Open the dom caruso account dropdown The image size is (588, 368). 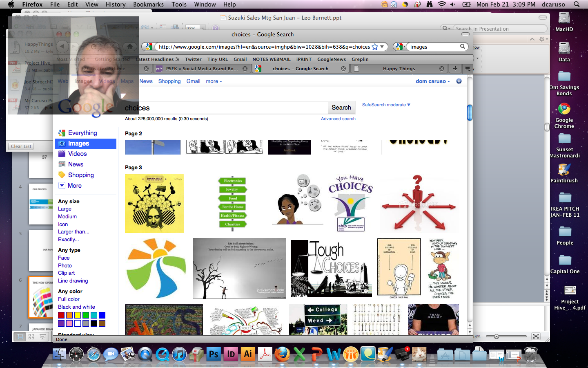(x=432, y=81)
